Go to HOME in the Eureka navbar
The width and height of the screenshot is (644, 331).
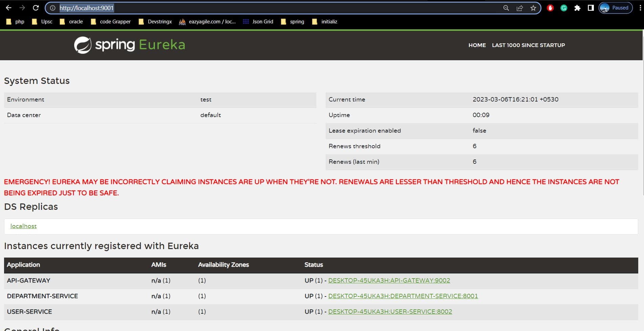click(477, 45)
